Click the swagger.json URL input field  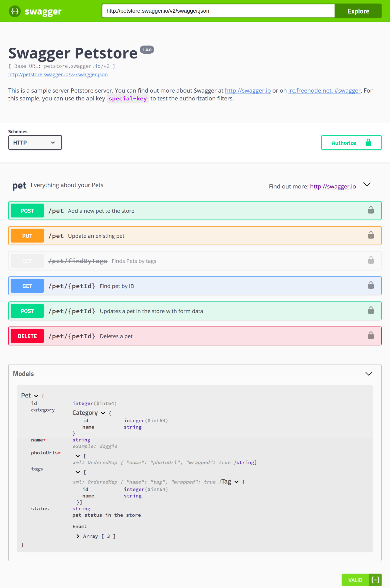coord(218,11)
